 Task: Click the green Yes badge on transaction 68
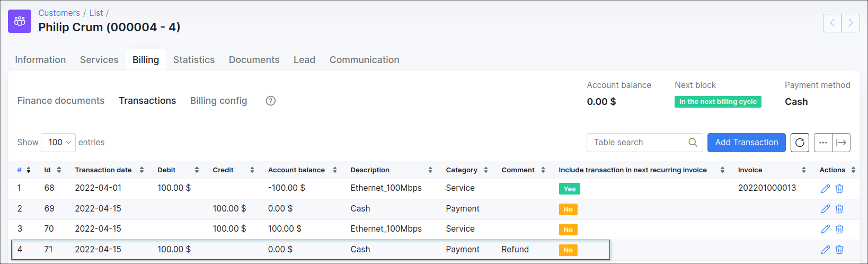tap(569, 189)
